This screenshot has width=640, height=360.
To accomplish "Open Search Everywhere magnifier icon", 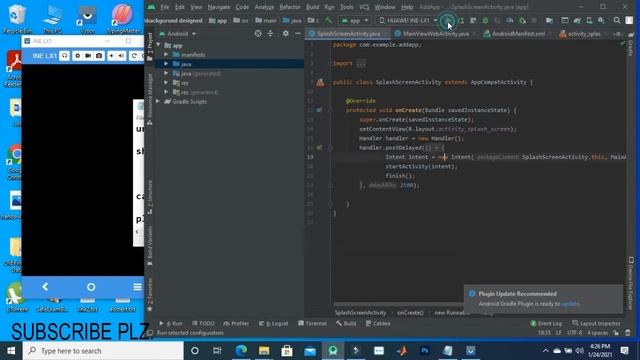I will pos(617,20).
